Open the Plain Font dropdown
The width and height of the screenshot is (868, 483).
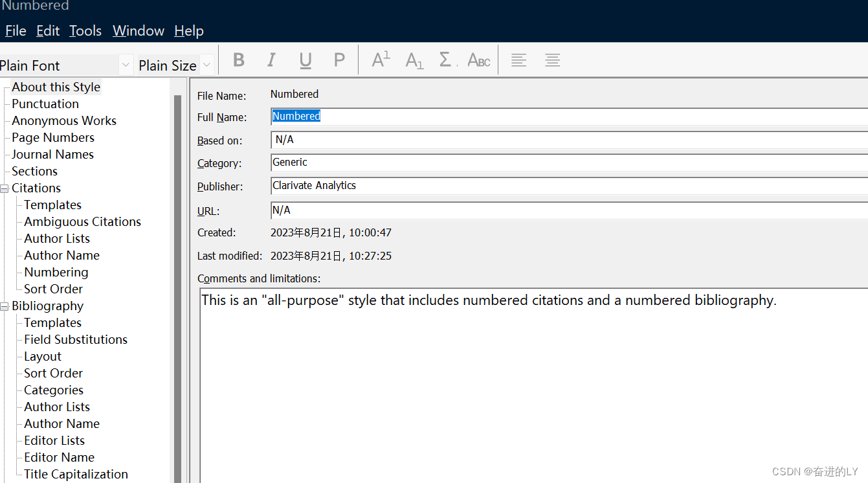pyautogui.click(x=126, y=65)
